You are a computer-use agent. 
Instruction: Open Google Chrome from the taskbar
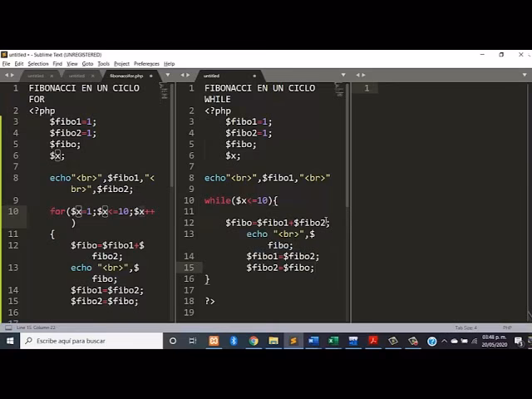254,341
